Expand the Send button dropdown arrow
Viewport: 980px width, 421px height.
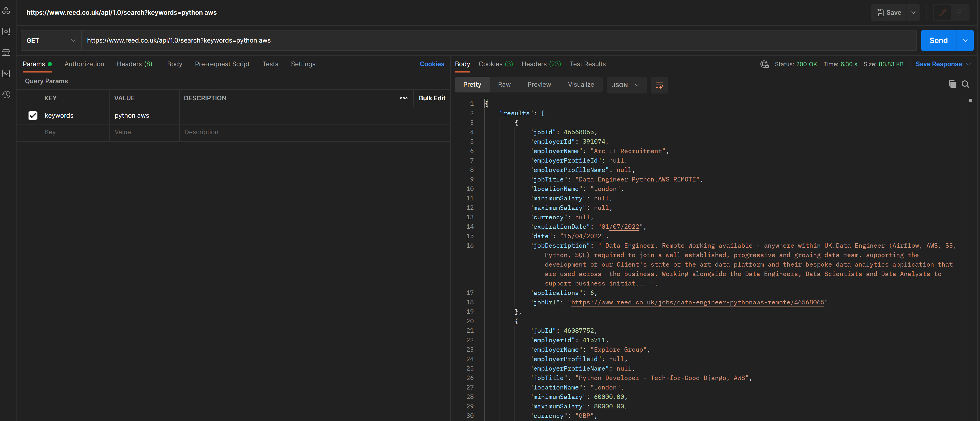[x=965, y=40]
